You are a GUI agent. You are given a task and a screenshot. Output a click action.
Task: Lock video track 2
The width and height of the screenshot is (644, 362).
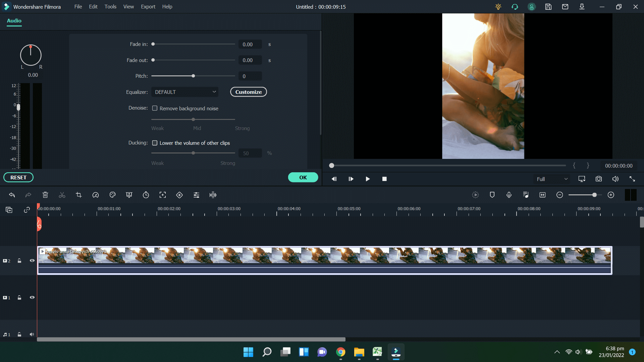(19, 260)
